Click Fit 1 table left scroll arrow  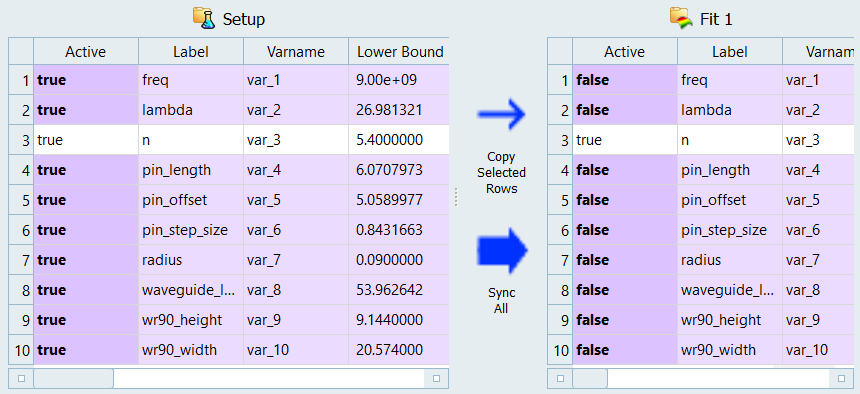(x=560, y=378)
